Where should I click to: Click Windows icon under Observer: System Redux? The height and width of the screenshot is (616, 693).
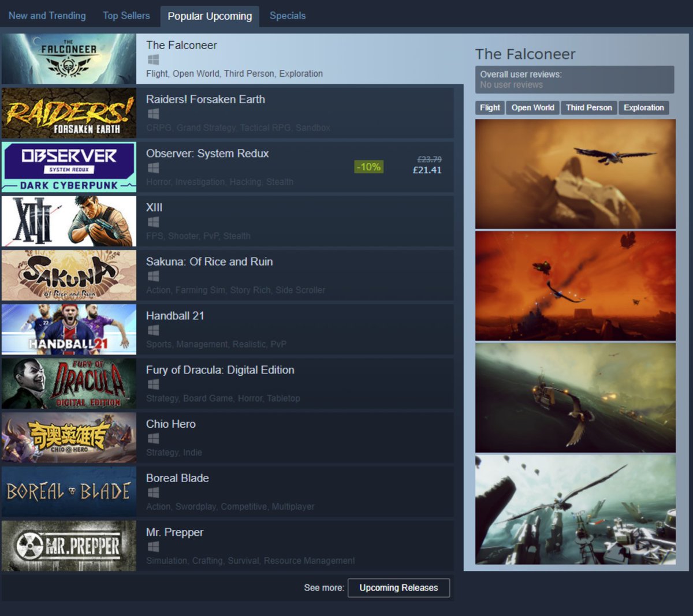click(x=153, y=168)
